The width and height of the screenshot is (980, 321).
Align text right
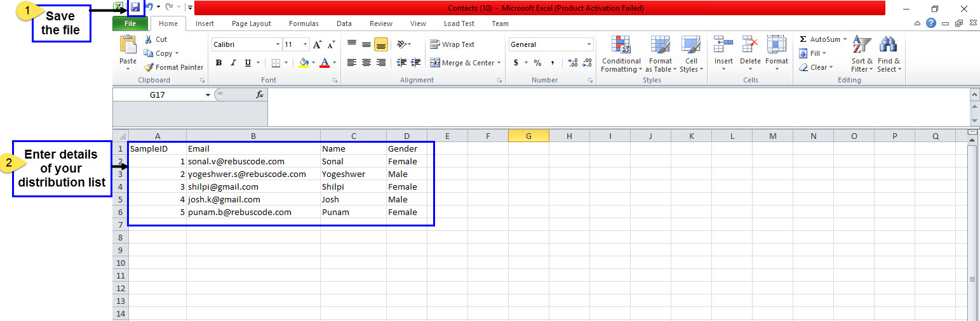[x=381, y=63]
